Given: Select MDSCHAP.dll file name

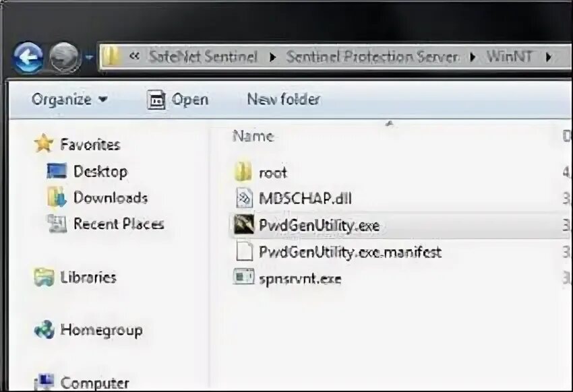Looking at the screenshot, I should pos(305,199).
